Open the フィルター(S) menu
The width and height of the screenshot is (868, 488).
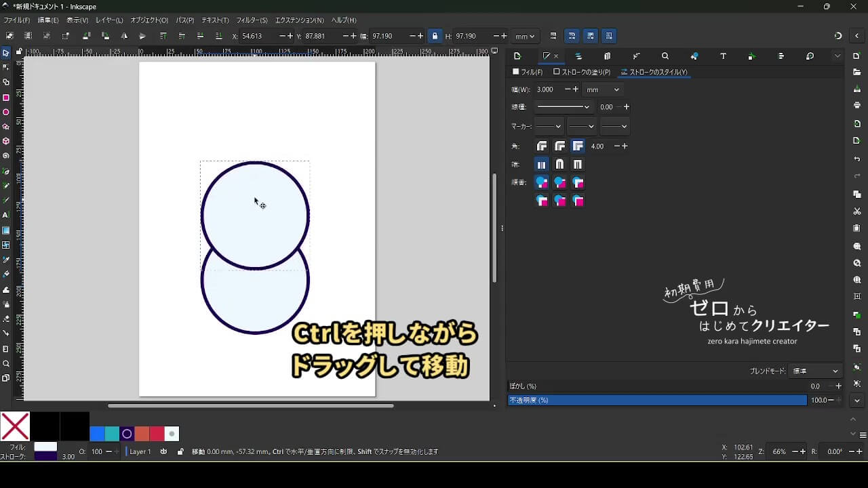[252, 20]
